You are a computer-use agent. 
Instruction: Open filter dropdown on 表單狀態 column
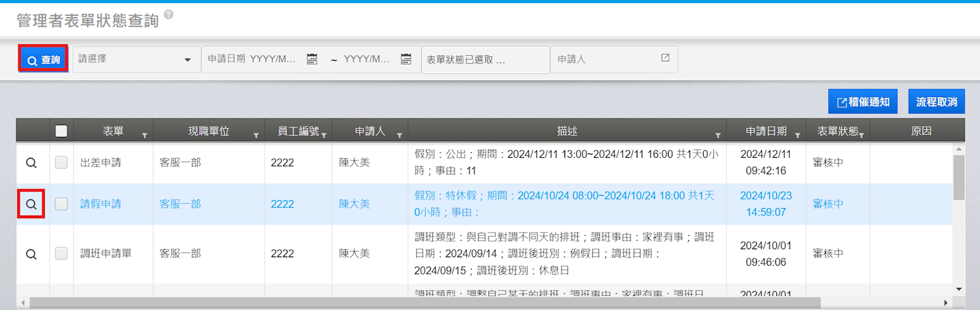(x=861, y=135)
